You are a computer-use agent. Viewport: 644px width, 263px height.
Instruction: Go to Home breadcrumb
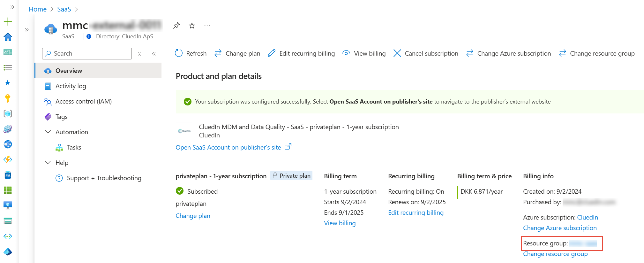tap(38, 9)
